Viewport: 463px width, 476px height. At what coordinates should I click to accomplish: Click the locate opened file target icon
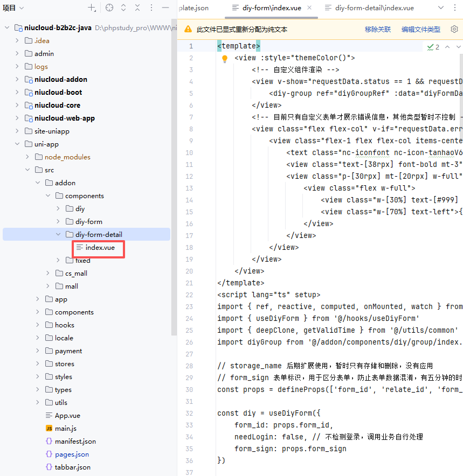[109, 8]
